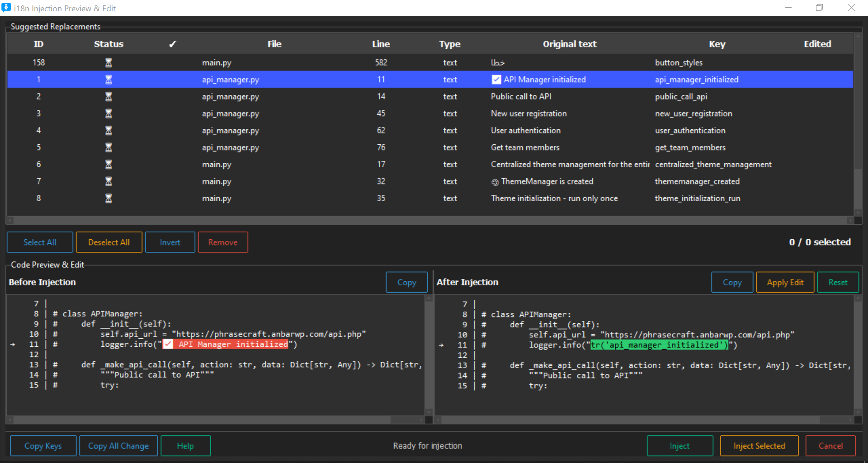Click the pending hourglass icon in row 6
Screen dimensions: 868x463
(108, 164)
